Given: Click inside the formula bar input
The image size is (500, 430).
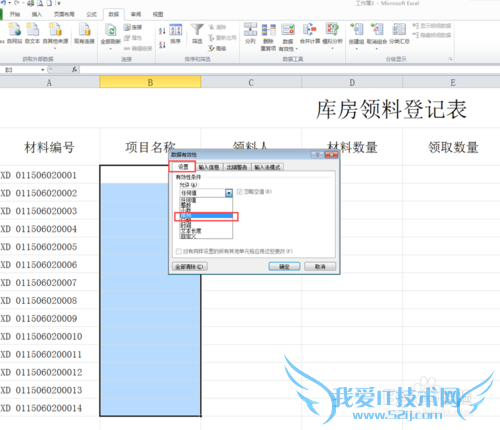Looking at the screenshot, I should [289, 69].
